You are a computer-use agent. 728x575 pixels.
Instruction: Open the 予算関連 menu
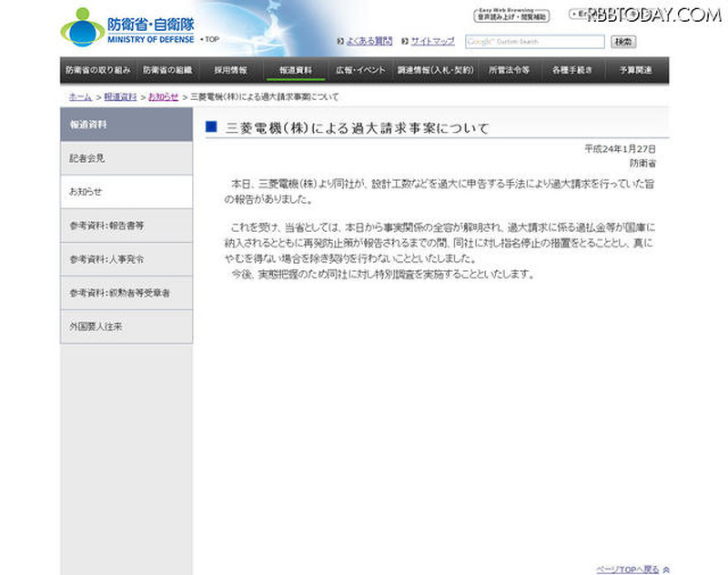[x=636, y=70]
